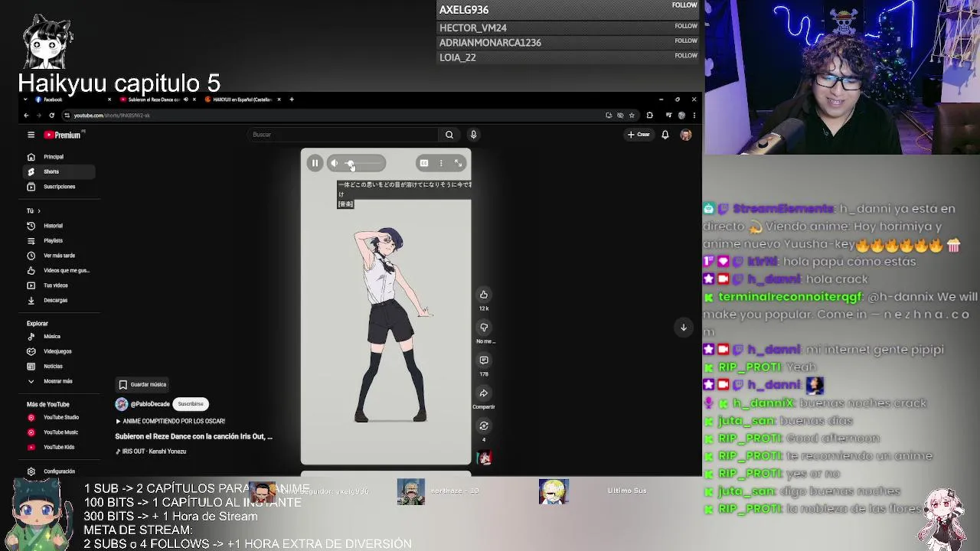The width and height of the screenshot is (980, 551).
Task: Open Videos que me gustan list
Action: click(60, 270)
